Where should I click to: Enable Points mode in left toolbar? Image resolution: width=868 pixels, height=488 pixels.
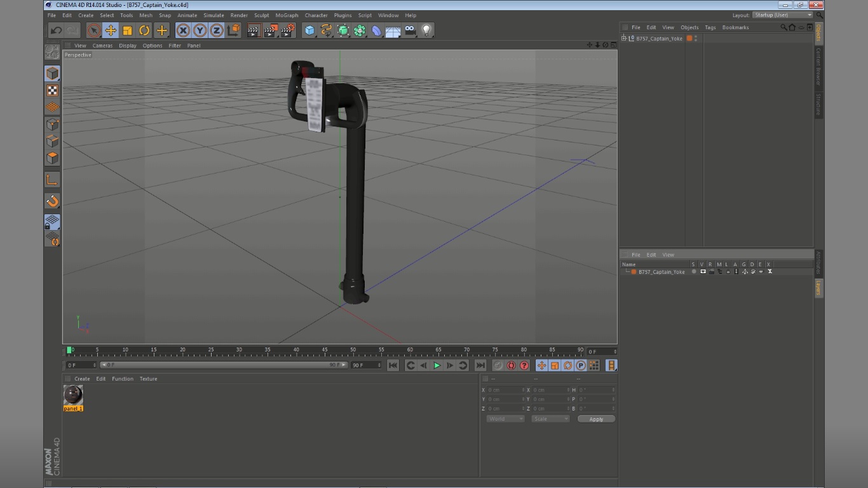tap(52, 124)
